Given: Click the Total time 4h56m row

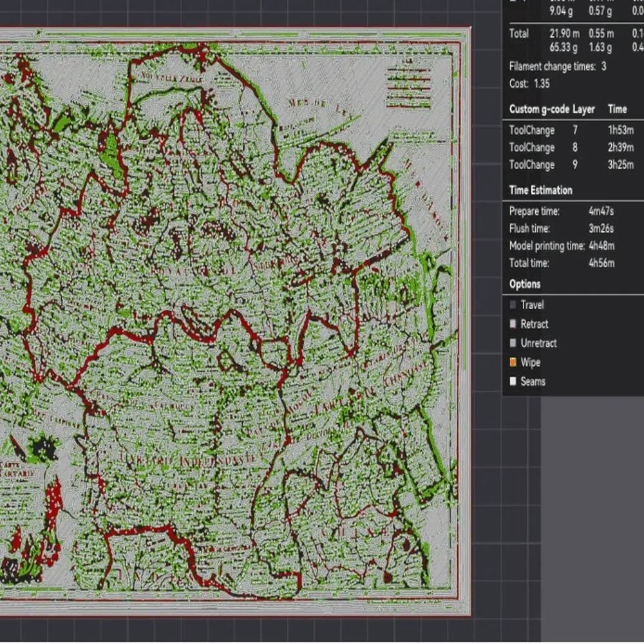Looking at the screenshot, I should point(562,263).
